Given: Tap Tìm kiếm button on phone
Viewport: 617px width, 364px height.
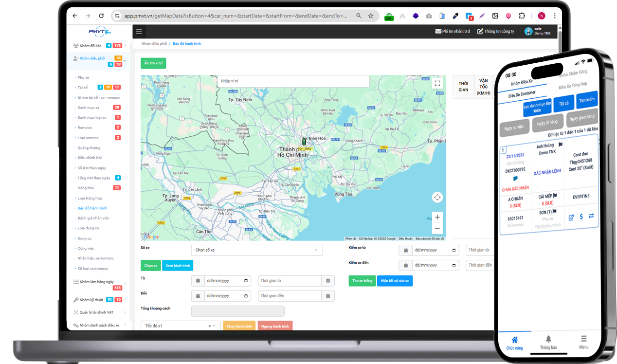Looking at the screenshot, I should [587, 100].
